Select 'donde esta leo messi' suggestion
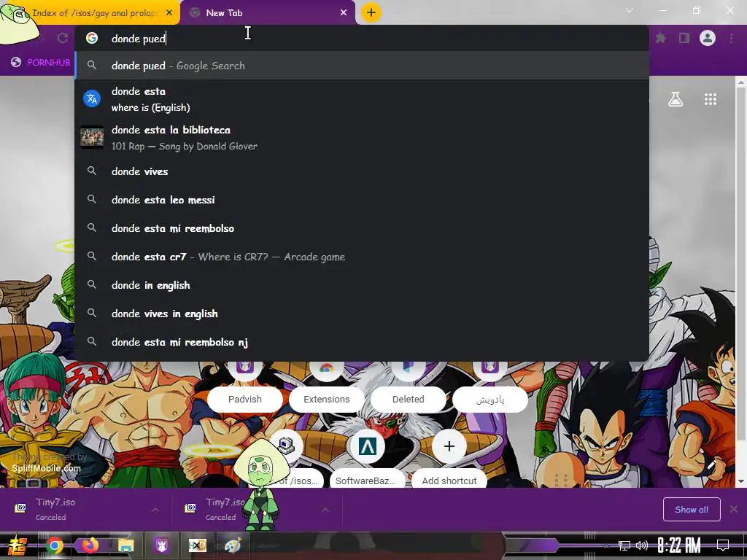747x560 pixels. [x=362, y=200]
